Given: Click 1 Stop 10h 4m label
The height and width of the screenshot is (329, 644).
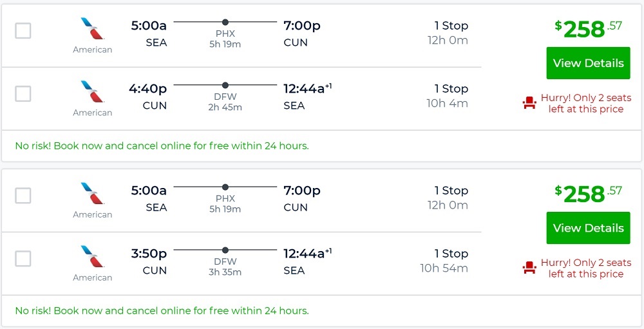Looking at the screenshot, I should (x=448, y=96).
